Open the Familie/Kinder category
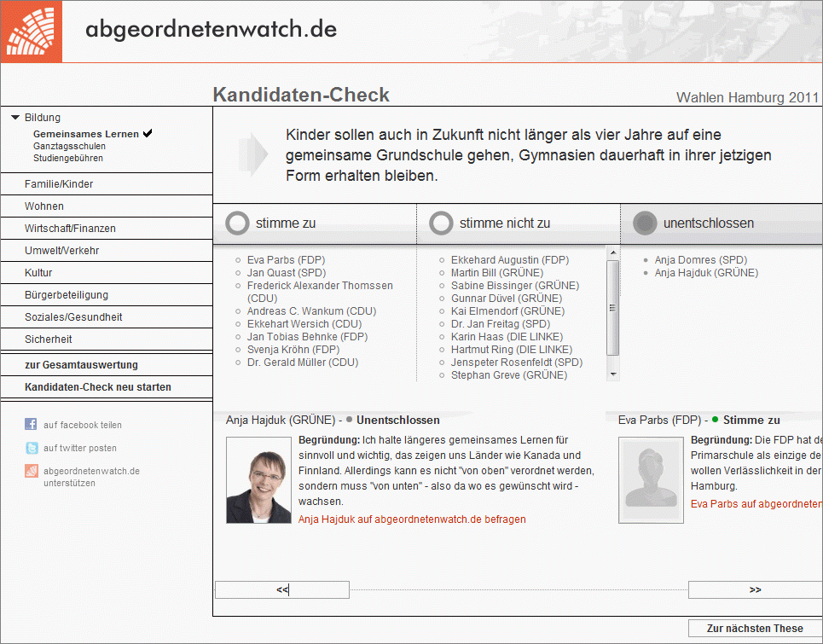Image resolution: width=823 pixels, height=644 pixels. (107, 183)
